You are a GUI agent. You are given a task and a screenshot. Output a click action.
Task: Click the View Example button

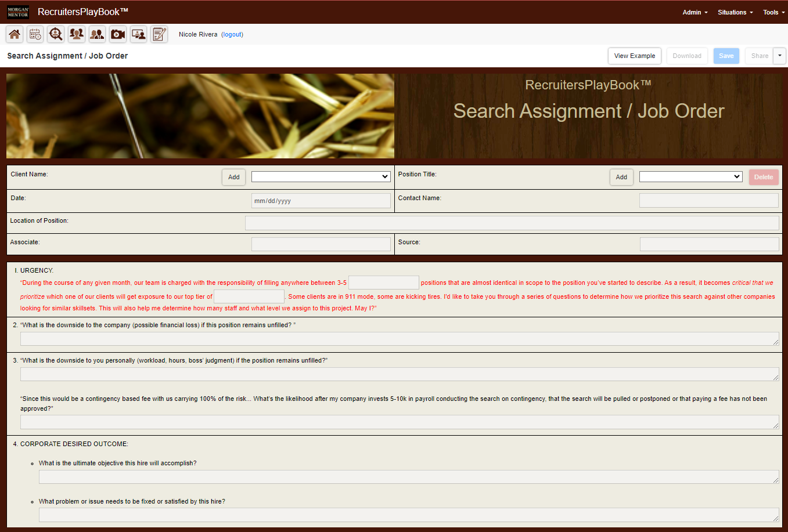[635, 56]
